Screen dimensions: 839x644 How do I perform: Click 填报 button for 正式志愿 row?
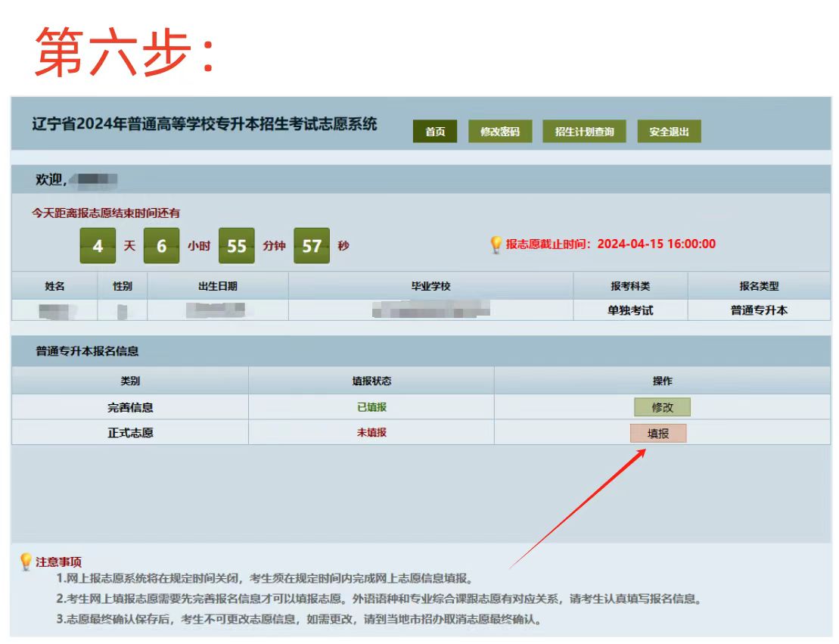[658, 433]
